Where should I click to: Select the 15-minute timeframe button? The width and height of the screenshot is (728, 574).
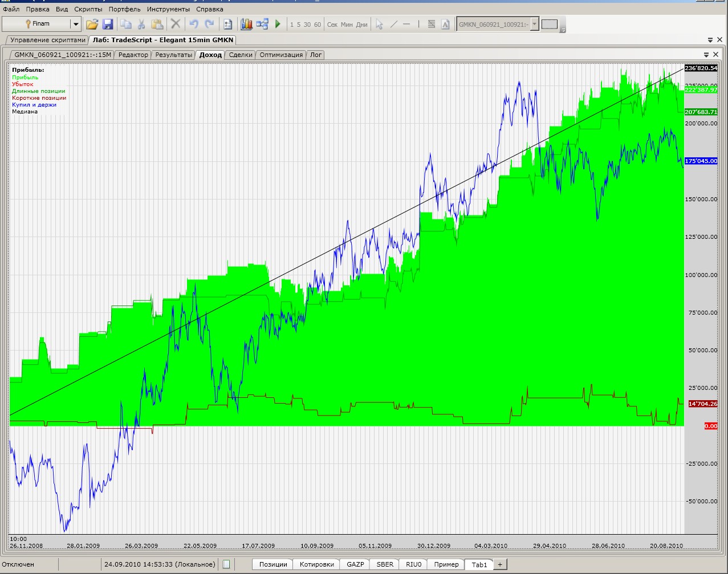pos(299,25)
